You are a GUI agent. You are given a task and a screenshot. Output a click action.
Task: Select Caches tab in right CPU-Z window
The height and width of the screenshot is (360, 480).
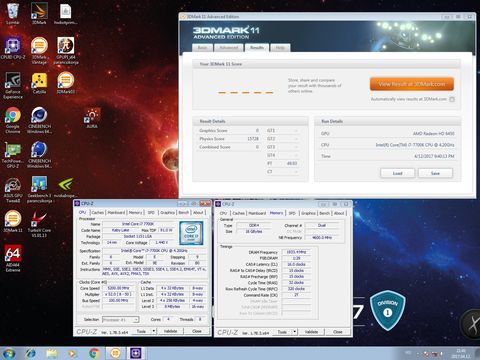click(239, 213)
